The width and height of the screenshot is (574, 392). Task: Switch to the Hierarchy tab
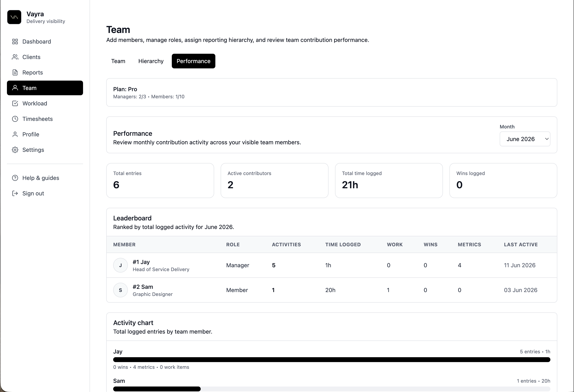tap(151, 61)
